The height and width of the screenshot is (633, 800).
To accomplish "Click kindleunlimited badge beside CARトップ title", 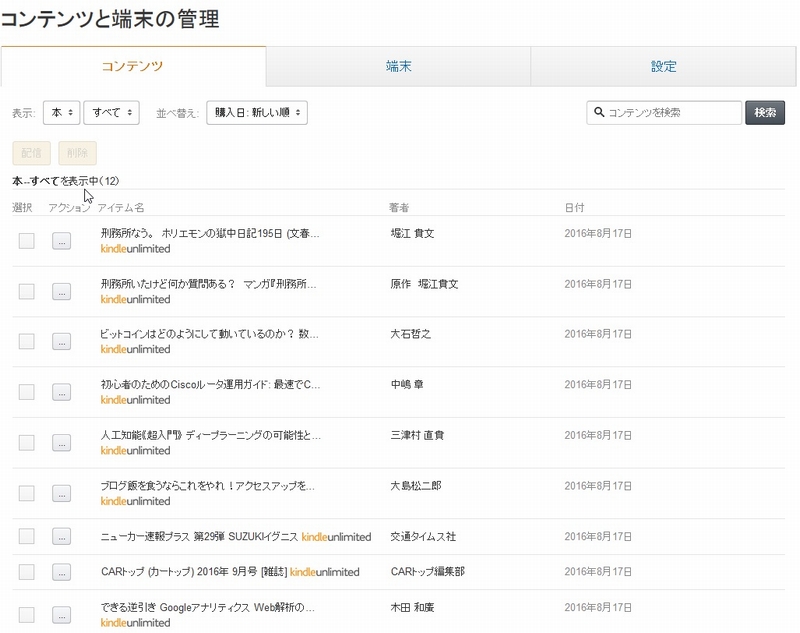I will coord(324,572).
